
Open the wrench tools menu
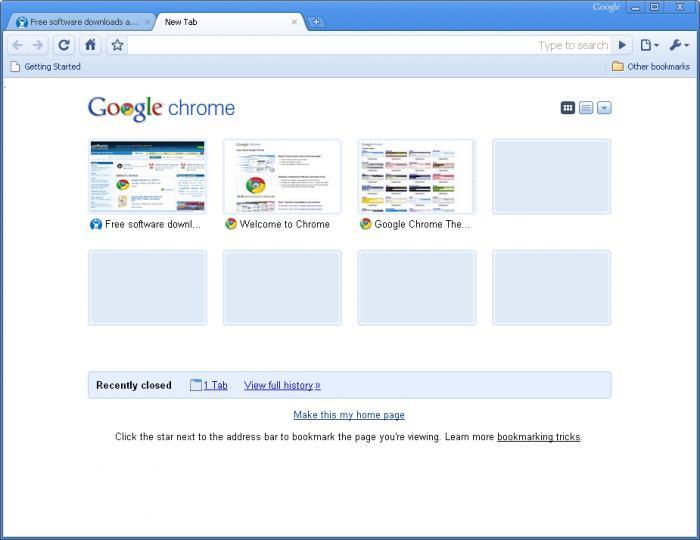point(679,45)
